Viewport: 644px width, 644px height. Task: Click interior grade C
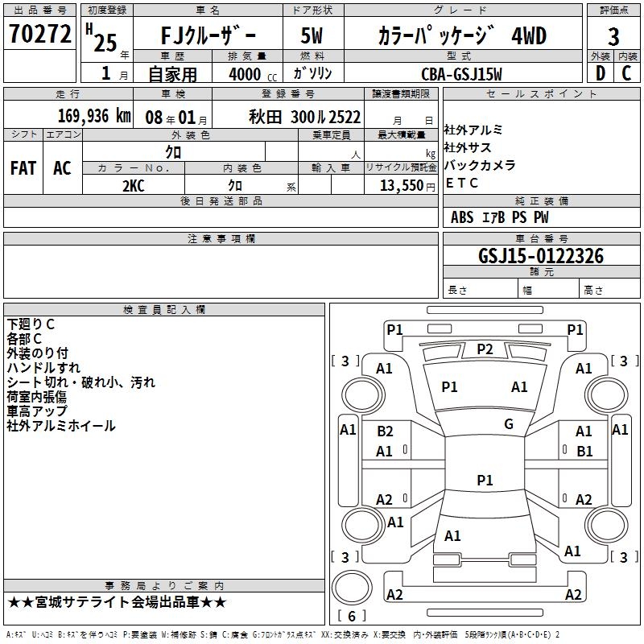(x=626, y=73)
